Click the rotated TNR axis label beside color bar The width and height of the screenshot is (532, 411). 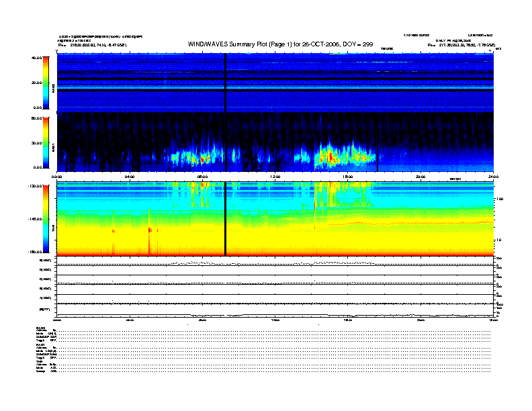coord(53,230)
